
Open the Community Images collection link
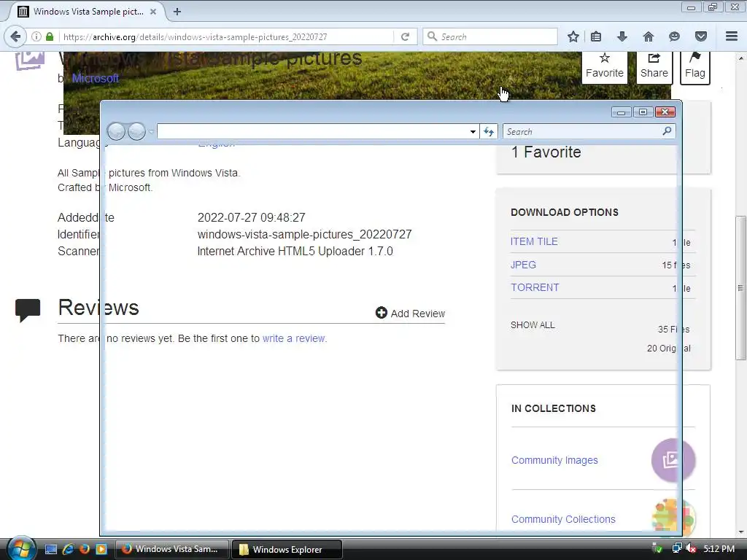click(x=554, y=461)
